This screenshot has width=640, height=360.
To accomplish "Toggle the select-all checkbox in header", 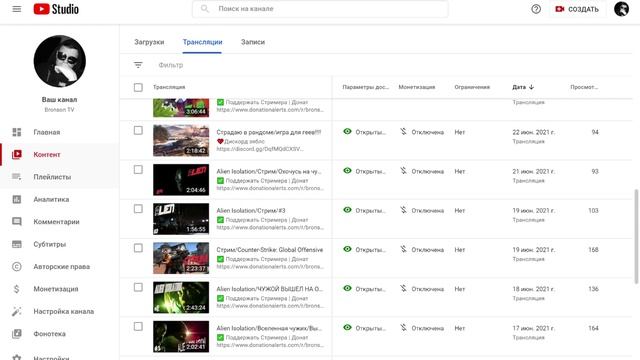I will (138, 87).
